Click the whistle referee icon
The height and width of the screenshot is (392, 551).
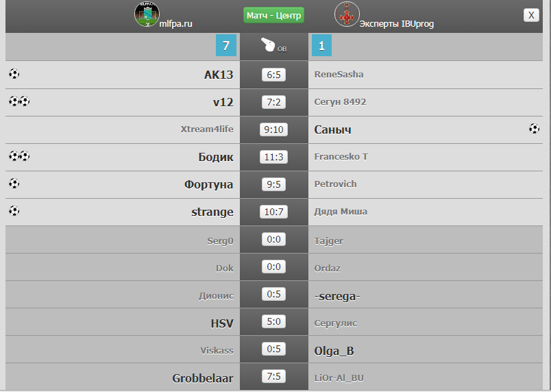click(x=268, y=45)
